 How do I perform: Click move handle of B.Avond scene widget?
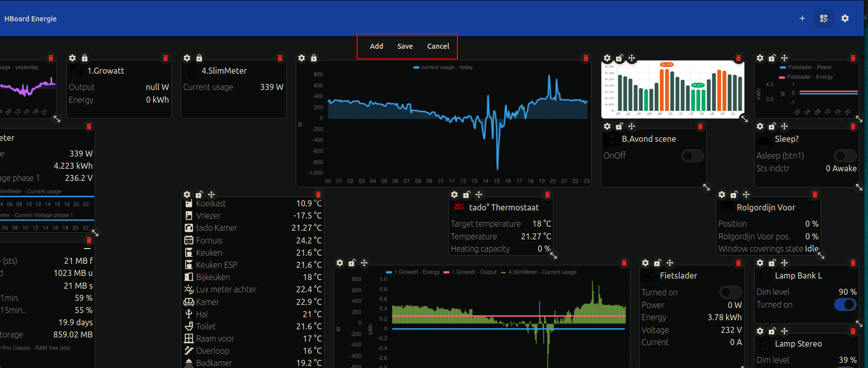631,126
